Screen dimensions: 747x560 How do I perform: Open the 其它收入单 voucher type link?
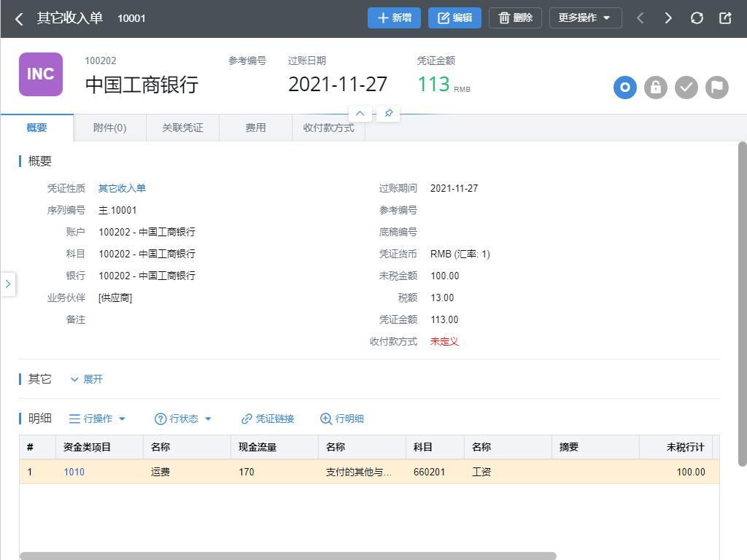(x=122, y=189)
